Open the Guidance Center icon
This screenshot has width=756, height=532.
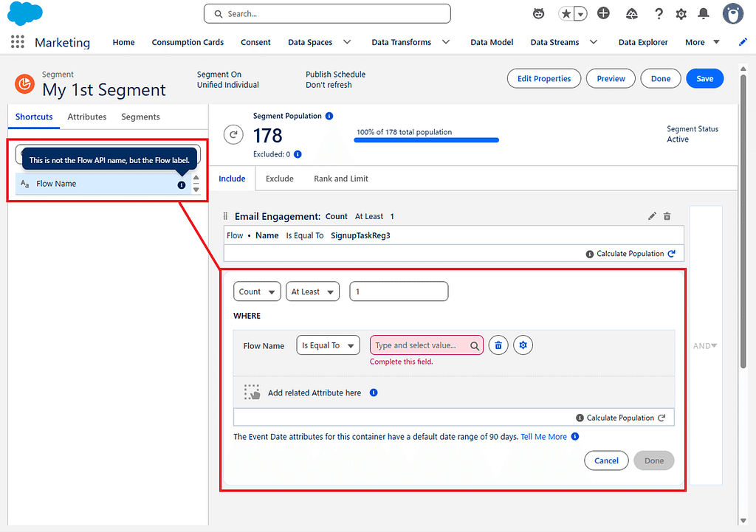coord(632,13)
